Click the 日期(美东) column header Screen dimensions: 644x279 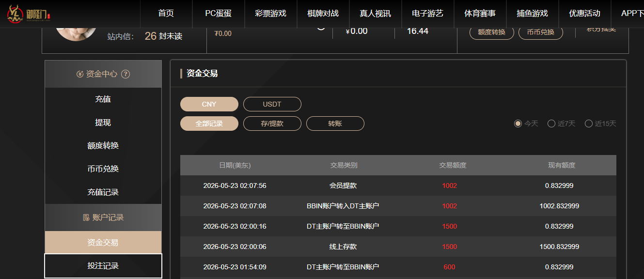[x=235, y=165]
